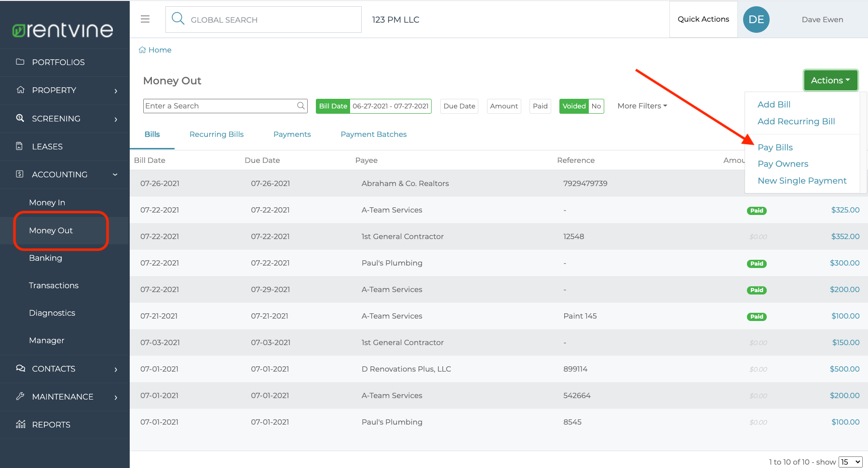Toggle the Paid filter
The height and width of the screenshot is (468, 868).
[540, 106]
